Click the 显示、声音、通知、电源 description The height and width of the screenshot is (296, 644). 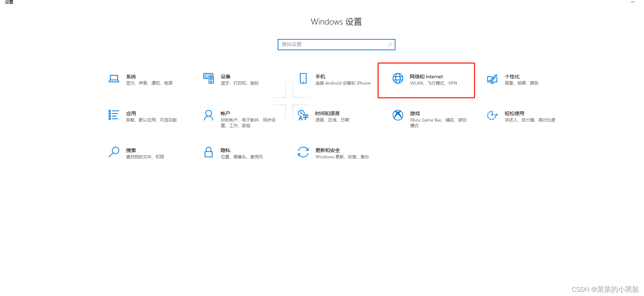(x=149, y=83)
